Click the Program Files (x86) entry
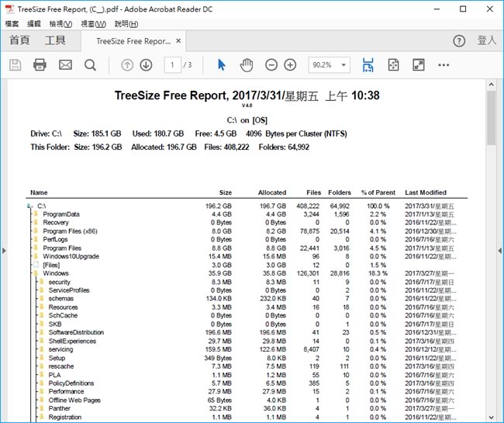The height and width of the screenshot is (423, 504). click(70, 231)
